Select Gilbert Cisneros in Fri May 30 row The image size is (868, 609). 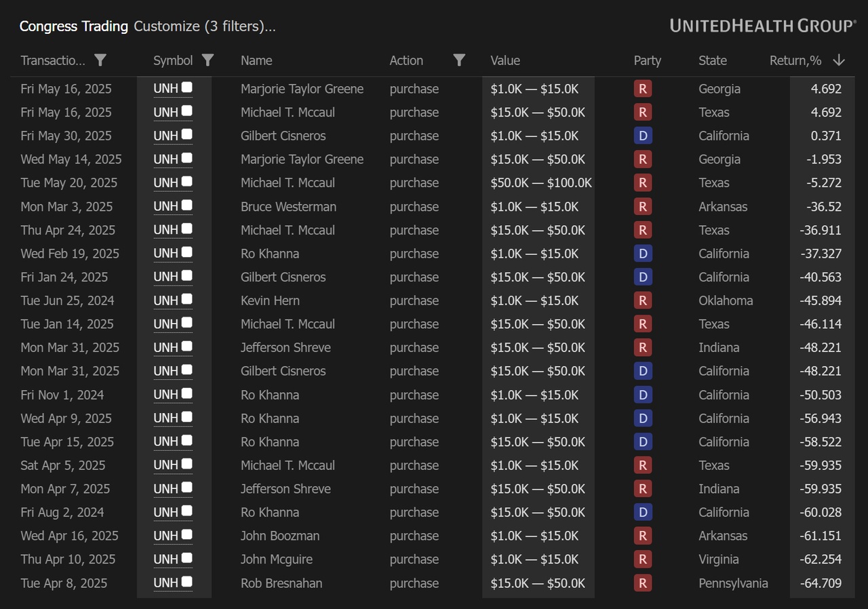[283, 136]
